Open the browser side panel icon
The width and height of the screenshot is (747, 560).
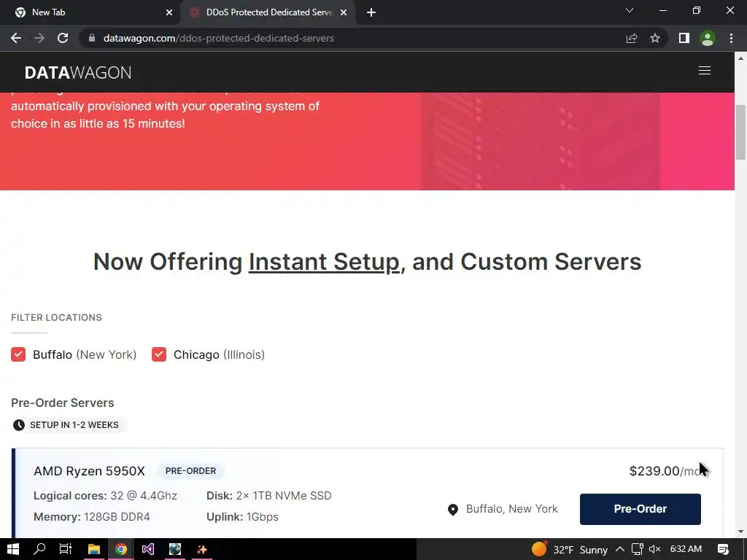pos(684,38)
